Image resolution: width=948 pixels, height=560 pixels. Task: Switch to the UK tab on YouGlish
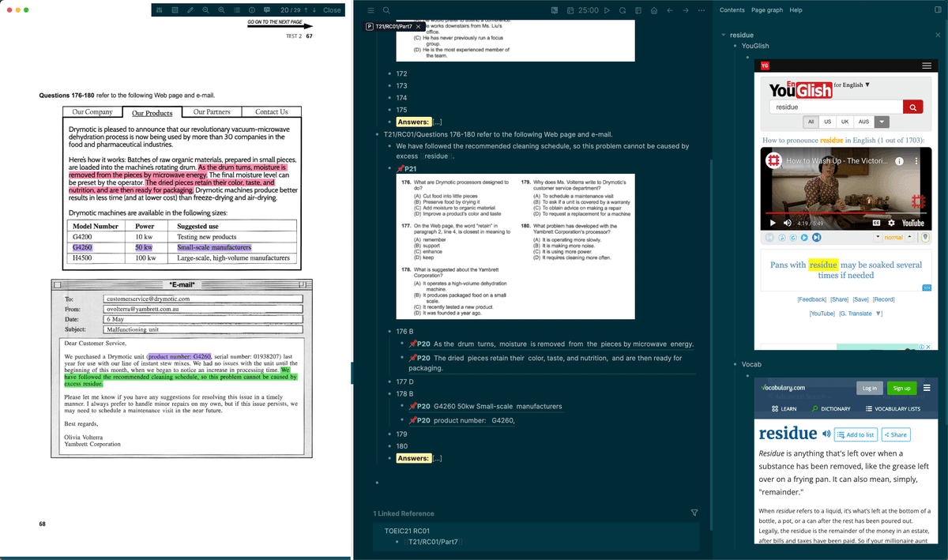844,122
